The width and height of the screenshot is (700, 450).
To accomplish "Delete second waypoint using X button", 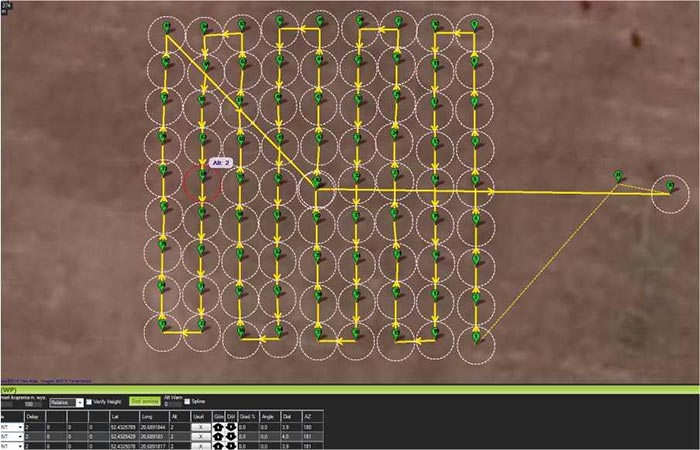I will point(199,435).
